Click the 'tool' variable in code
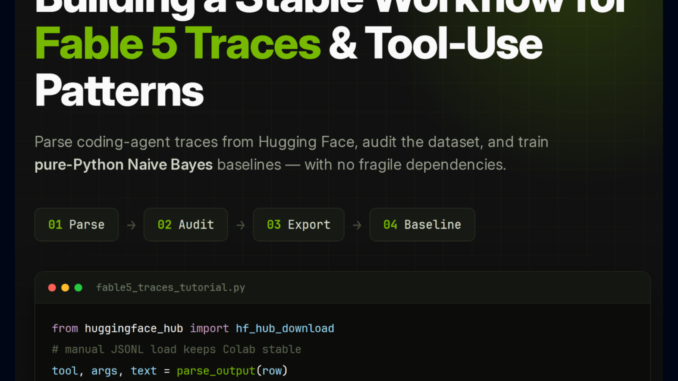Viewport: 678px width, 381px height. [65, 371]
